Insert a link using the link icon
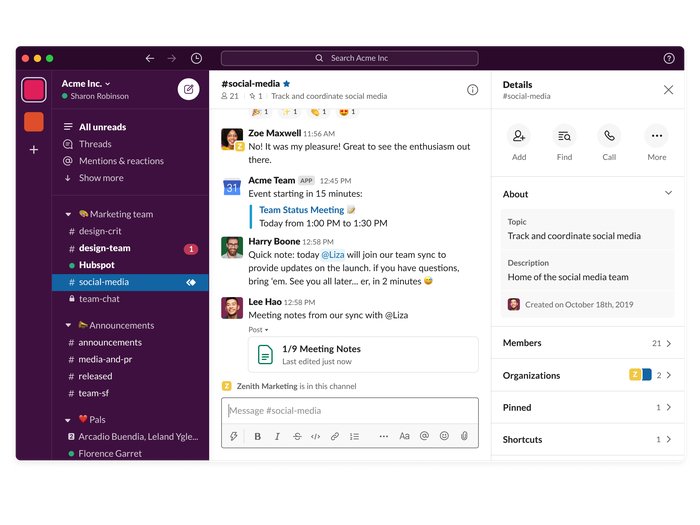The height and width of the screenshot is (525, 700). (335, 436)
